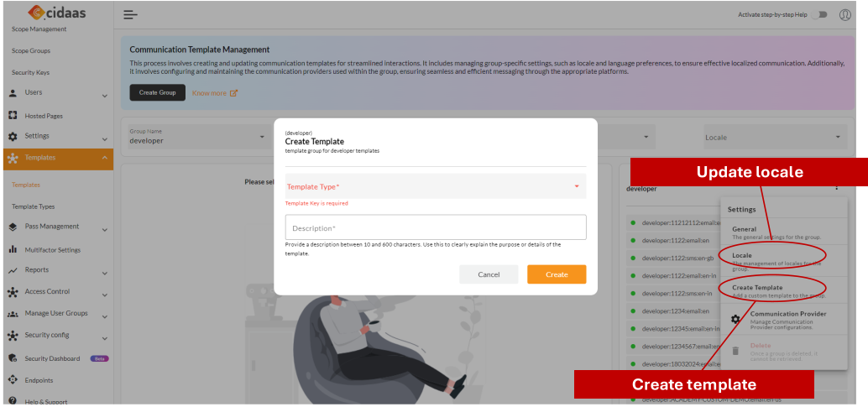Expand the Manage User Groups chevron
This screenshot has height=407, width=868.
105,316
